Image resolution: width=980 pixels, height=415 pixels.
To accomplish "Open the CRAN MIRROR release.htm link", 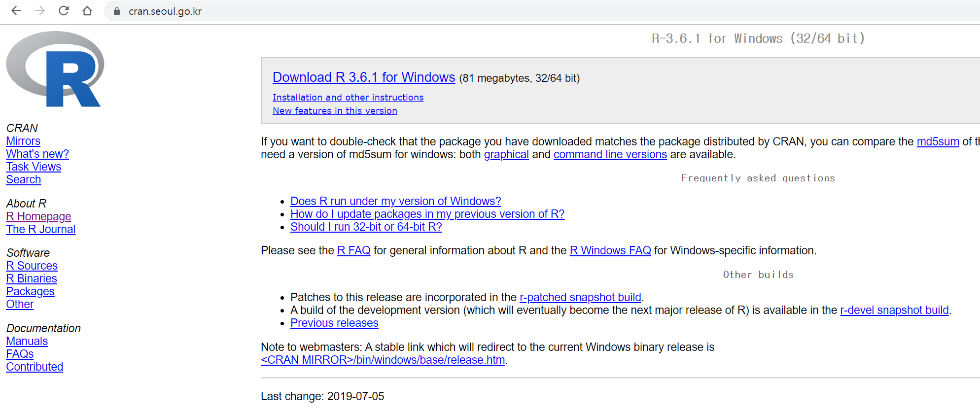I will pos(383,360).
